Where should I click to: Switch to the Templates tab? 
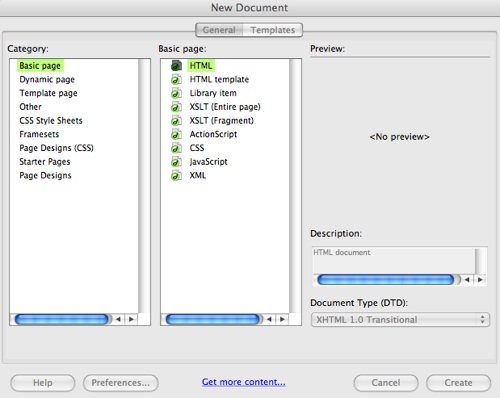(273, 30)
